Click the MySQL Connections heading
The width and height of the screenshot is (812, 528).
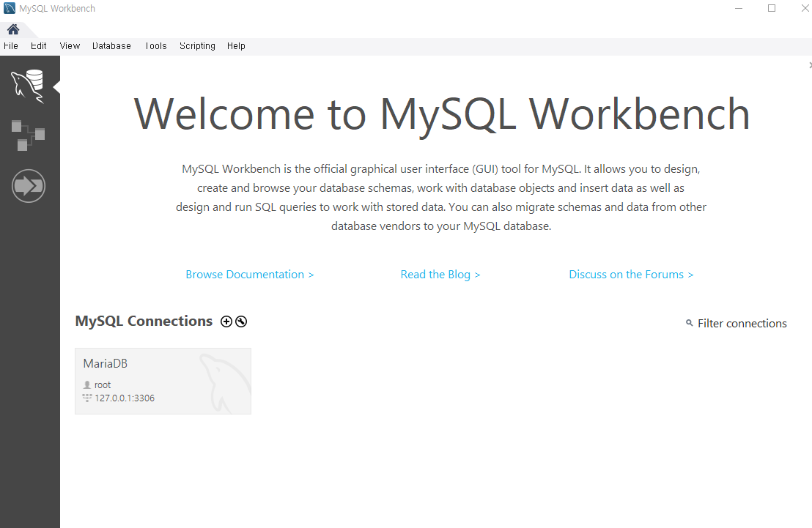click(144, 321)
